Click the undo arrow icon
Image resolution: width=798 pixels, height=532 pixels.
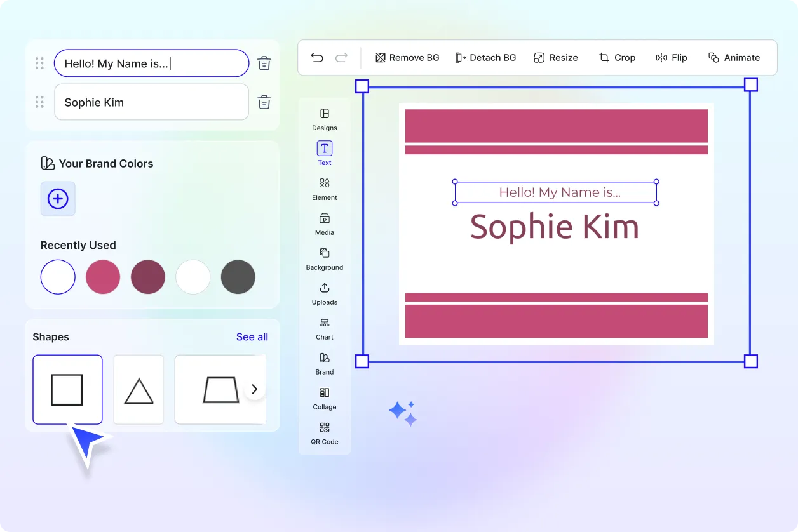point(317,58)
